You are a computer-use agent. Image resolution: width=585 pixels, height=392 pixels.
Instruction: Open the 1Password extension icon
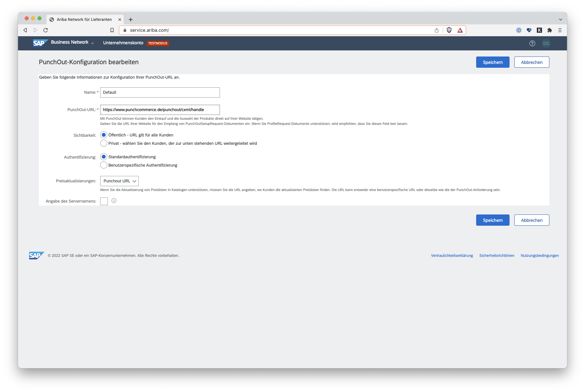click(519, 30)
